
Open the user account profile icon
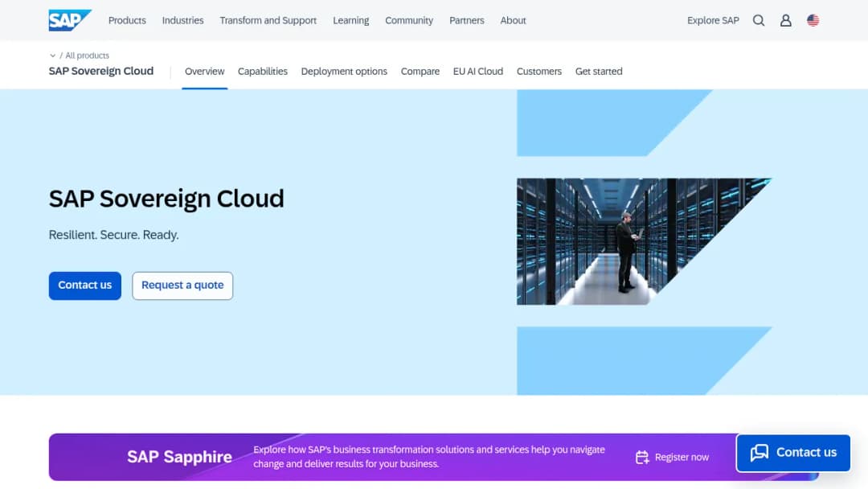(x=785, y=20)
